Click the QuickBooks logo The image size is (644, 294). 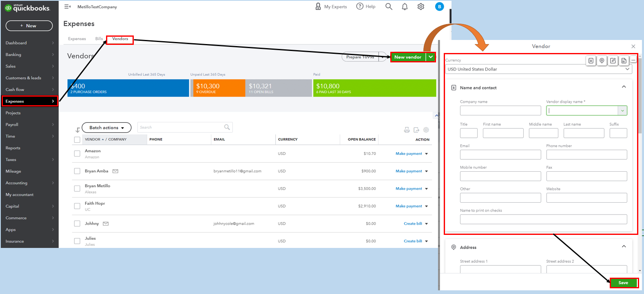pos(27,8)
